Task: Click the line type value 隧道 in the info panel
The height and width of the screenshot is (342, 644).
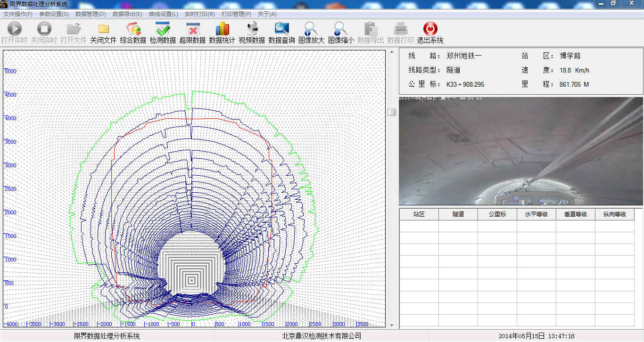Action: click(454, 70)
